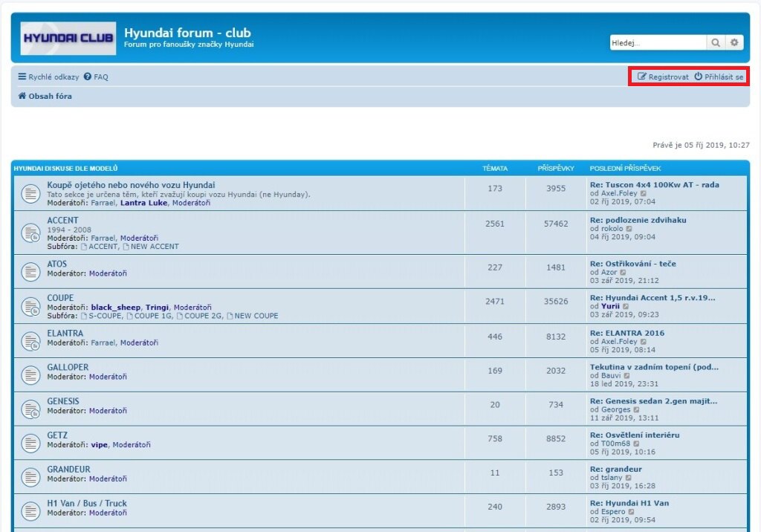Open moderator Tringi's profile
This screenshot has height=532, width=761.
coord(157,308)
